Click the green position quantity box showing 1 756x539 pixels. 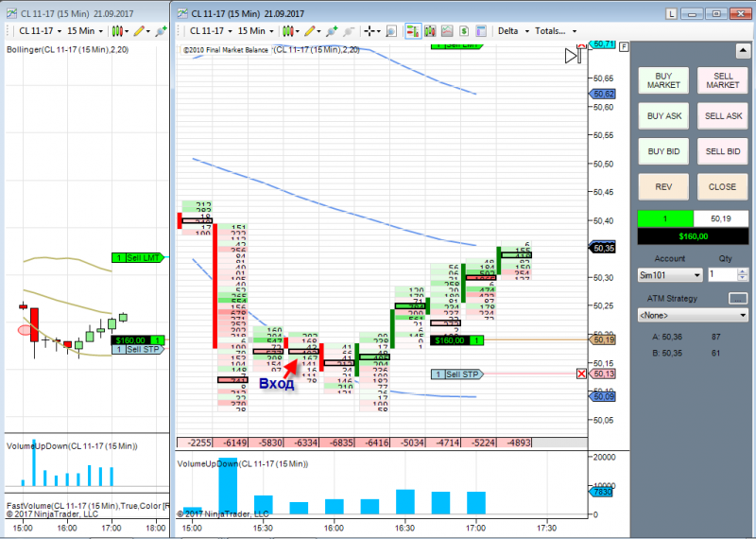(665, 218)
